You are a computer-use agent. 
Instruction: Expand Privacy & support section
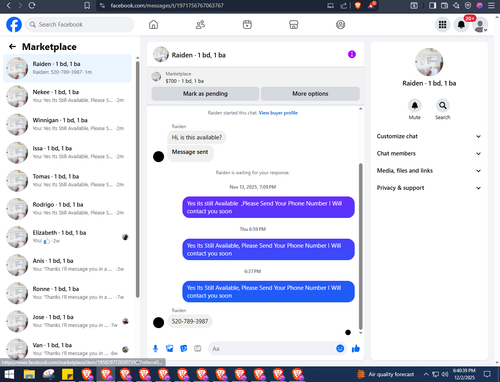point(429,188)
